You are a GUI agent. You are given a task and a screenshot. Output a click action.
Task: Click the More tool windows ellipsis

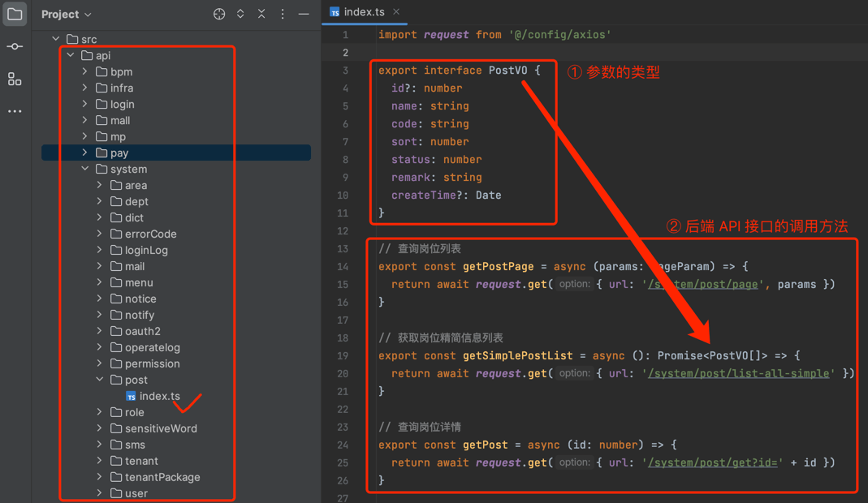point(15,111)
